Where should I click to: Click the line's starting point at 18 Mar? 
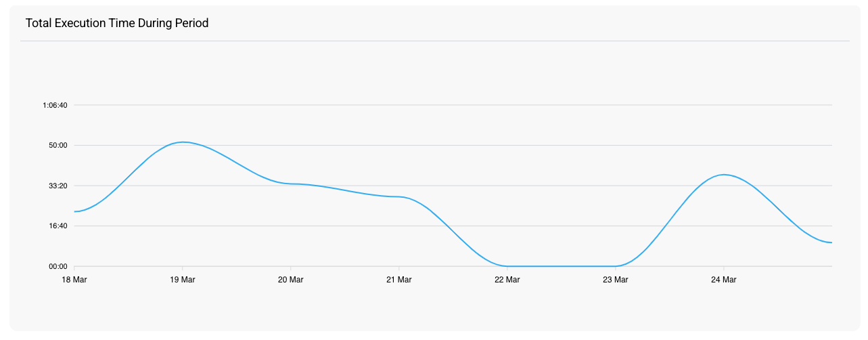74,212
